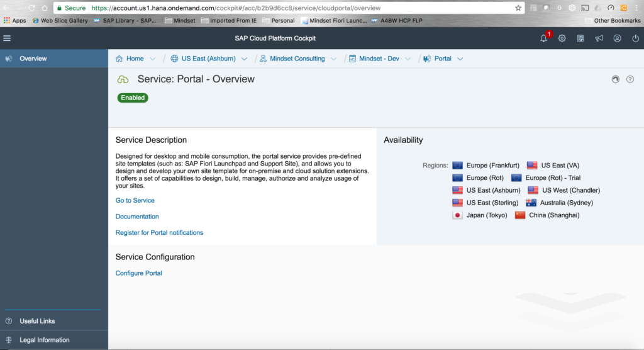Click the Useful Links question icon
The height and width of the screenshot is (350, 644).
coord(9,321)
